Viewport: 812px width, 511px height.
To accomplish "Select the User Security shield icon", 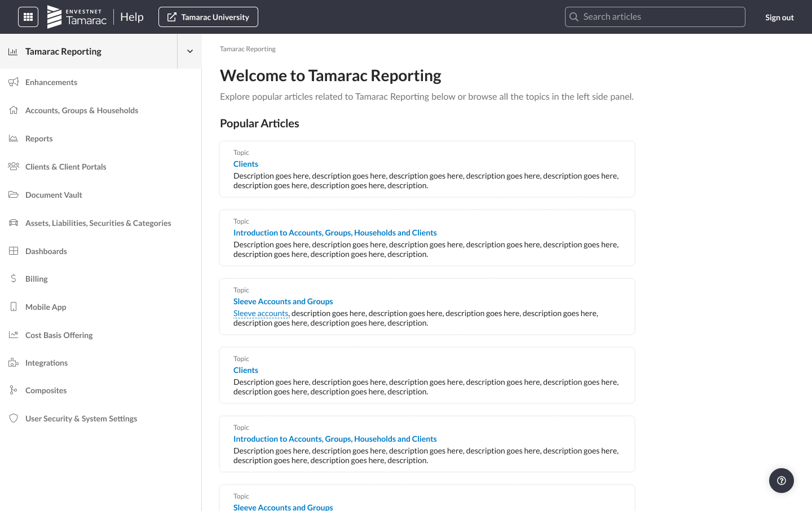I will coord(13,418).
